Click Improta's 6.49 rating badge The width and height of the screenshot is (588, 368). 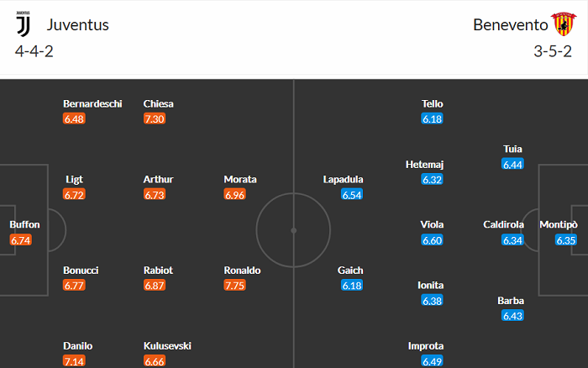432,361
